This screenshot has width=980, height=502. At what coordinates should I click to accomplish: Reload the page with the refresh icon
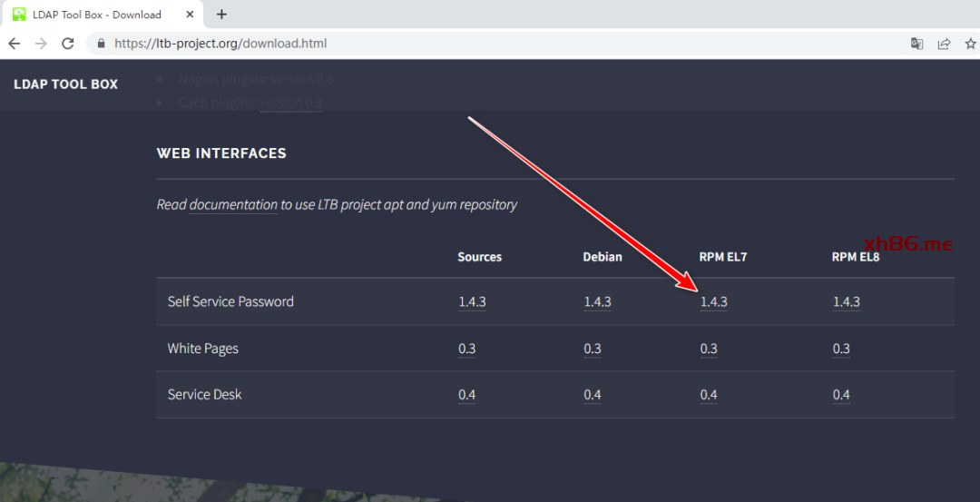pyautogui.click(x=67, y=44)
